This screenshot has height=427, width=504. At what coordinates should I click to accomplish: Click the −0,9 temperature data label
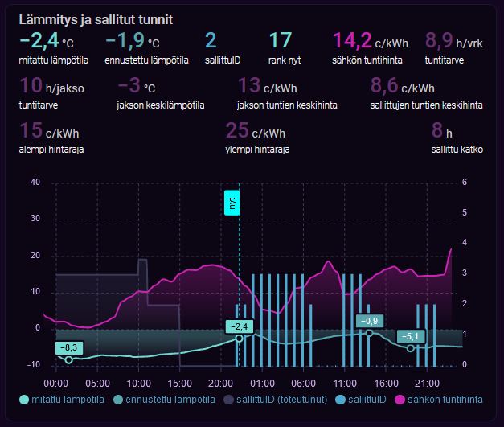point(369,321)
